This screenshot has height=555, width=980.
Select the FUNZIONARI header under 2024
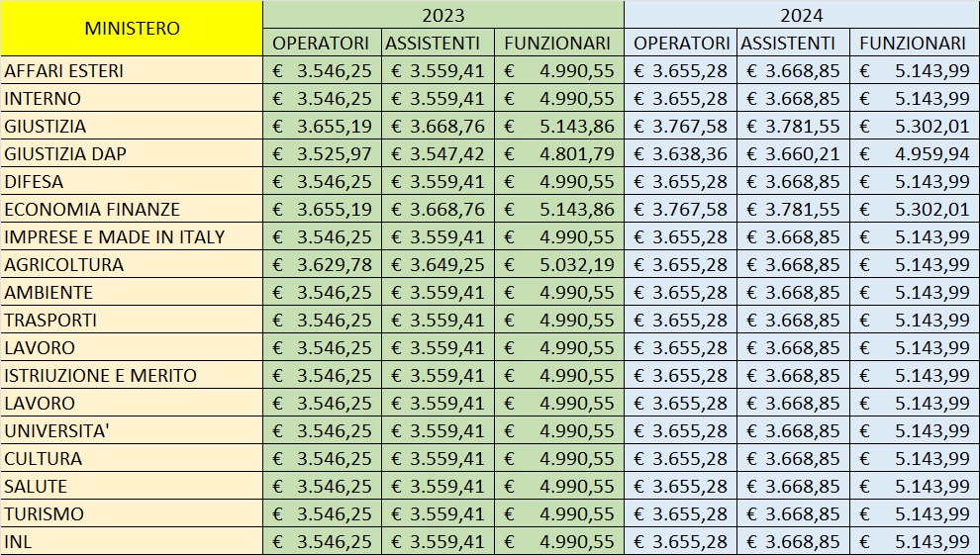[x=915, y=43]
